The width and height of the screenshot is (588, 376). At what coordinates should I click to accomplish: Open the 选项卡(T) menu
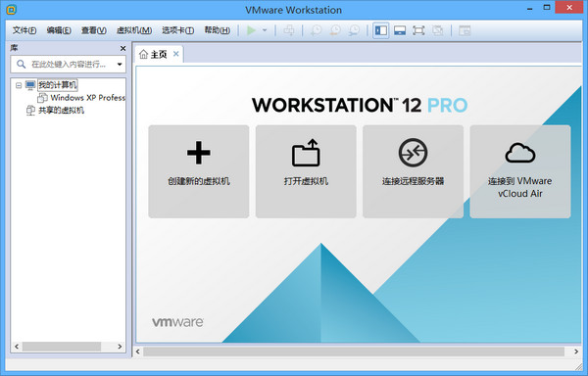[x=177, y=30]
